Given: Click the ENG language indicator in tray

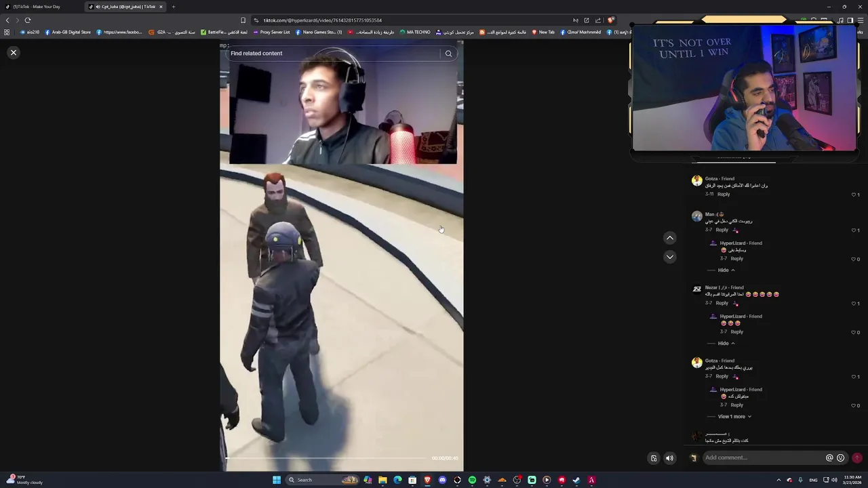Looking at the screenshot, I should click(813, 480).
